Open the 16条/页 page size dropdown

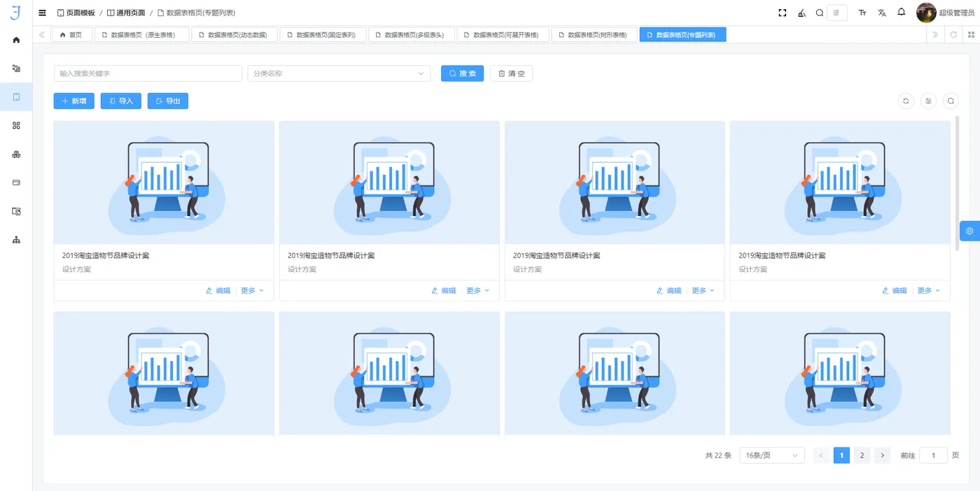(771, 455)
